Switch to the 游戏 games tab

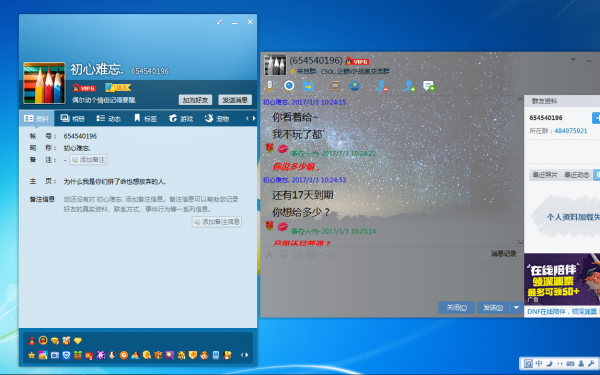point(181,119)
